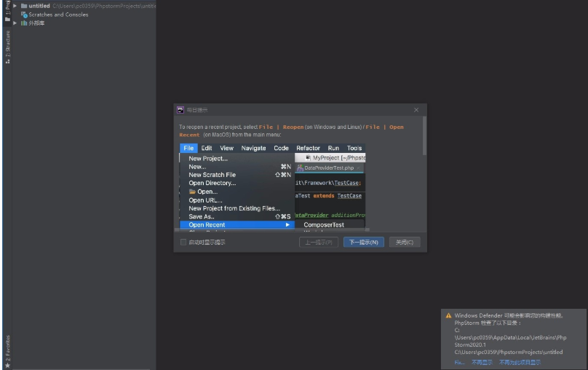The width and height of the screenshot is (588, 370).
Task: Click the warning icon in Windows Defender notification
Action: [448, 315]
